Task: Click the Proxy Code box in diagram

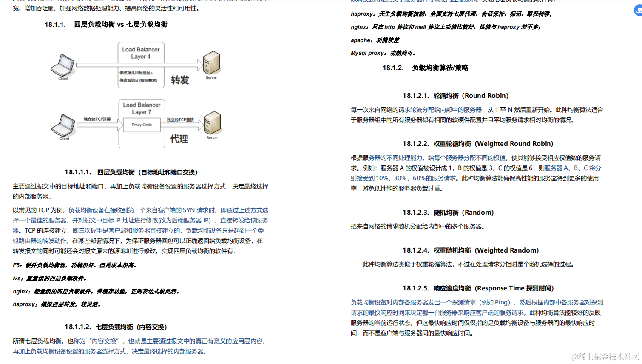Action: click(x=141, y=125)
